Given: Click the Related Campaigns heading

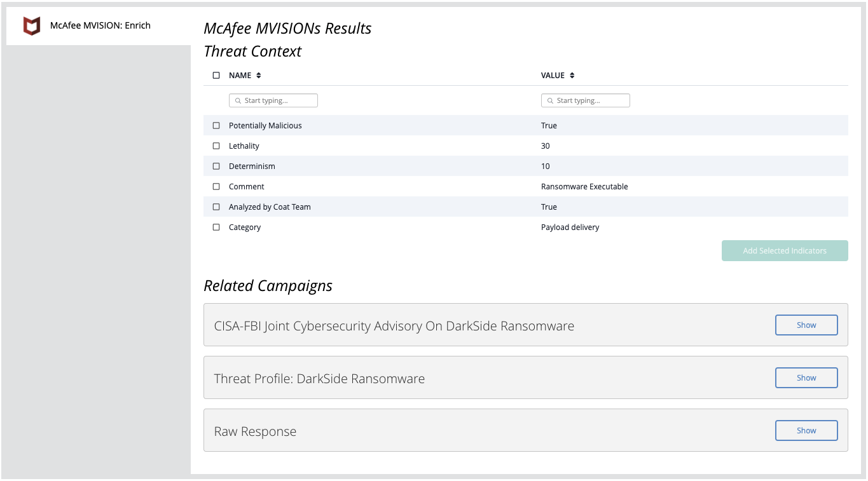Looking at the screenshot, I should (x=268, y=286).
